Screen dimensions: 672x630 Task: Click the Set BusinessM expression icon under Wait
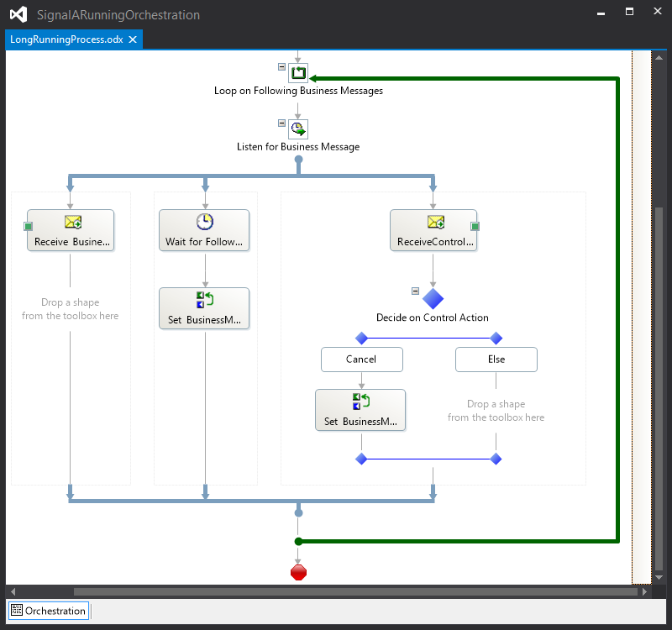coord(205,300)
